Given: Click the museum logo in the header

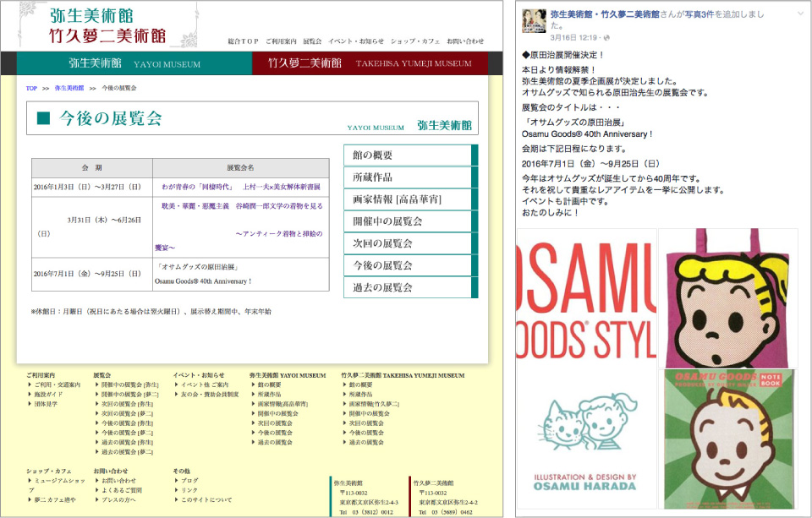Looking at the screenshot, I should 107,26.
